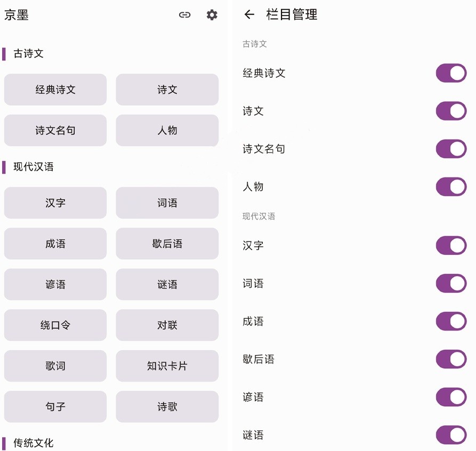Open the 歇后语 category button

click(x=167, y=244)
